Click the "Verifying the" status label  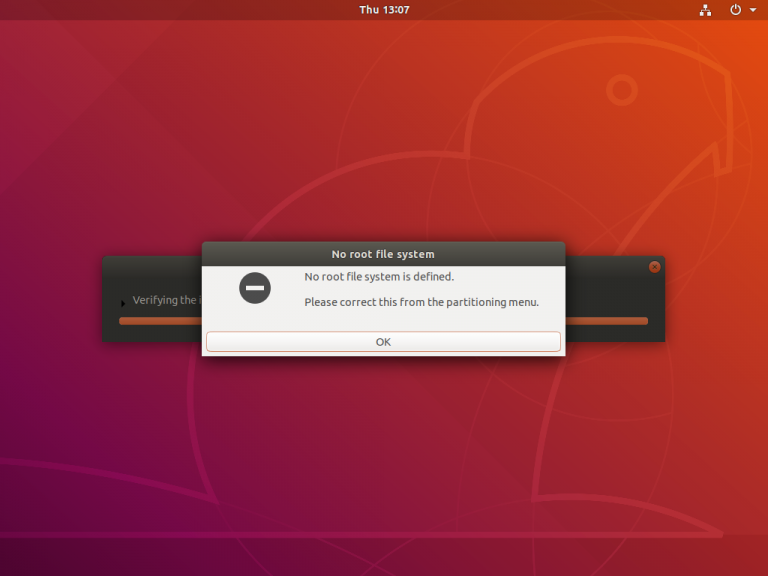pyautogui.click(x=164, y=300)
